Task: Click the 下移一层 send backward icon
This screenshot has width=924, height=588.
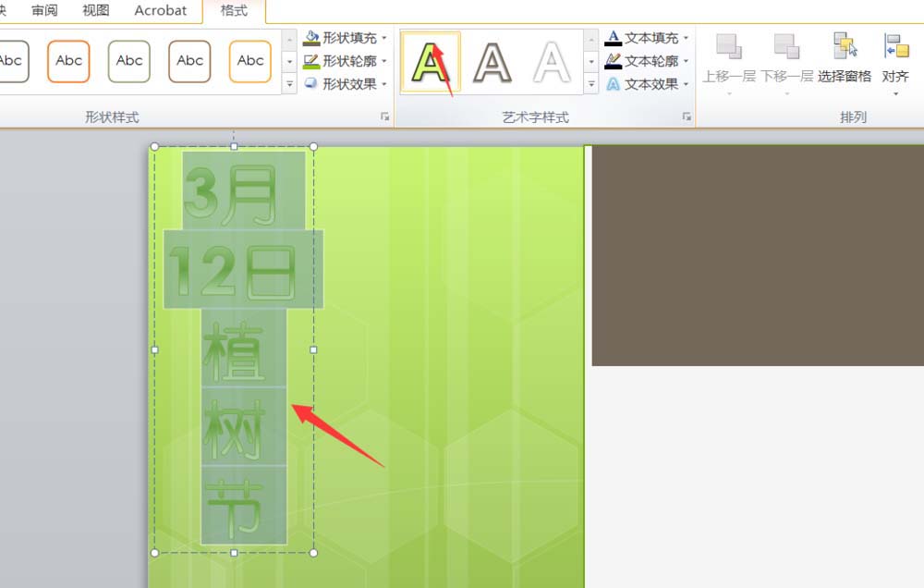Action: [x=786, y=46]
